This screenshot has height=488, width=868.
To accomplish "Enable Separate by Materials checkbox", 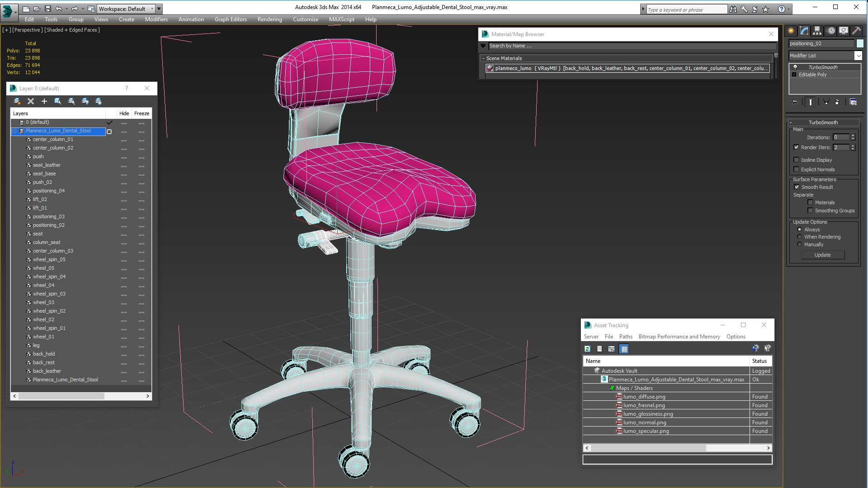I will click(810, 202).
